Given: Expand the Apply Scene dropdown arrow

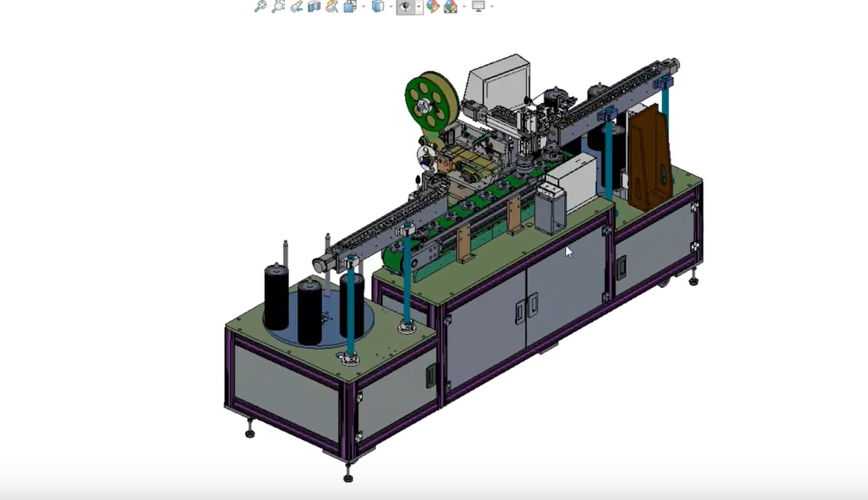Looking at the screenshot, I should pyautogui.click(x=464, y=6).
